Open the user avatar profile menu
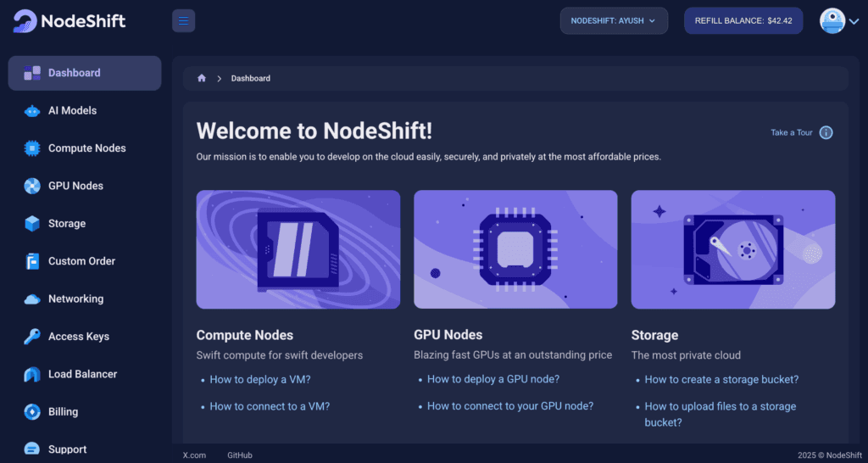This screenshot has width=868, height=463. click(x=838, y=21)
